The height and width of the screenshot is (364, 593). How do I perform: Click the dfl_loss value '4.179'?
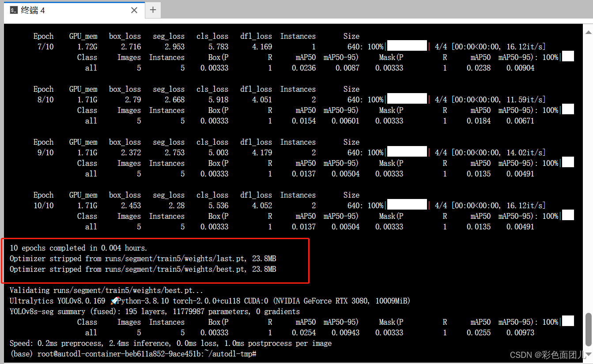(x=262, y=153)
